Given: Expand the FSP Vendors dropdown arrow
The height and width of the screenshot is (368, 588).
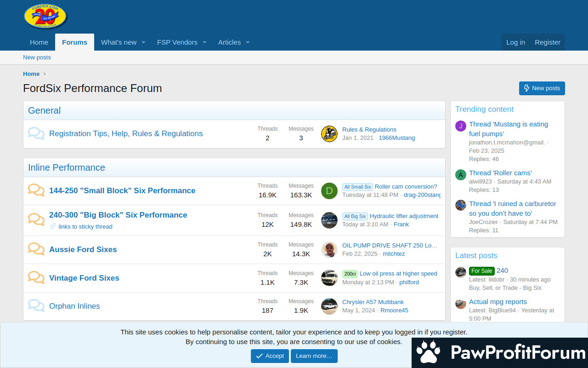Looking at the screenshot, I should click(x=204, y=42).
